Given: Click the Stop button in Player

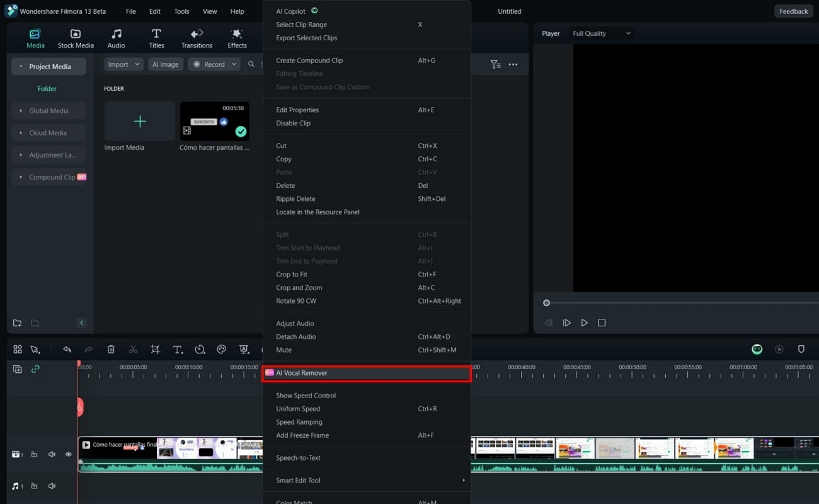Looking at the screenshot, I should coord(602,323).
